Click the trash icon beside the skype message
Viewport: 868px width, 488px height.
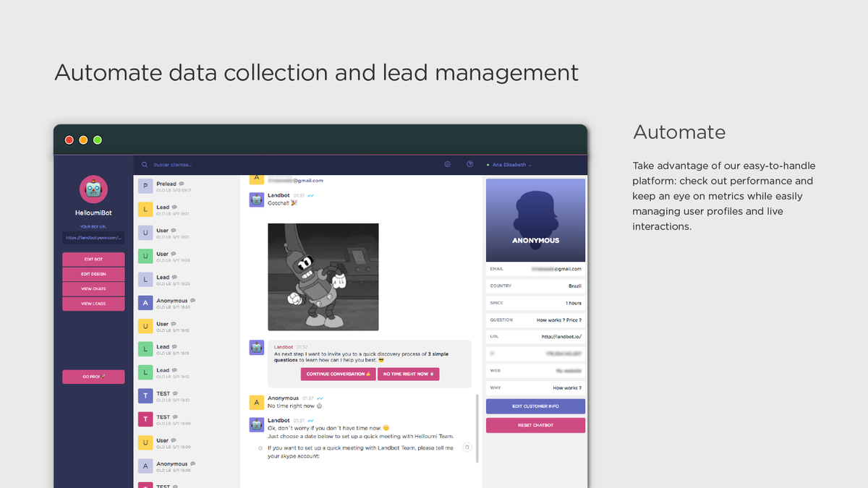point(467,448)
